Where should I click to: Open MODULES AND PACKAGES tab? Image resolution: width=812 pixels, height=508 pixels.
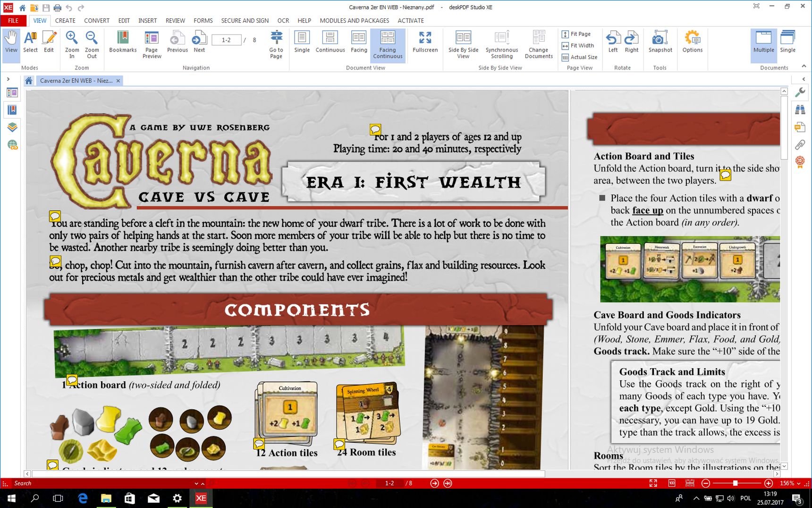pyautogui.click(x=355, y=20)
